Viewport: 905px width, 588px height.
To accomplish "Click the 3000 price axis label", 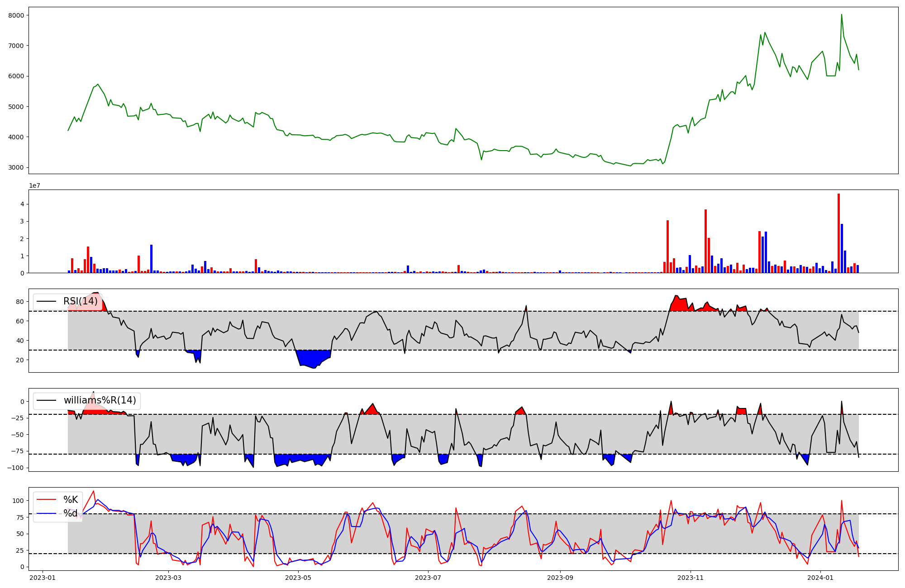I will (16, 167).
